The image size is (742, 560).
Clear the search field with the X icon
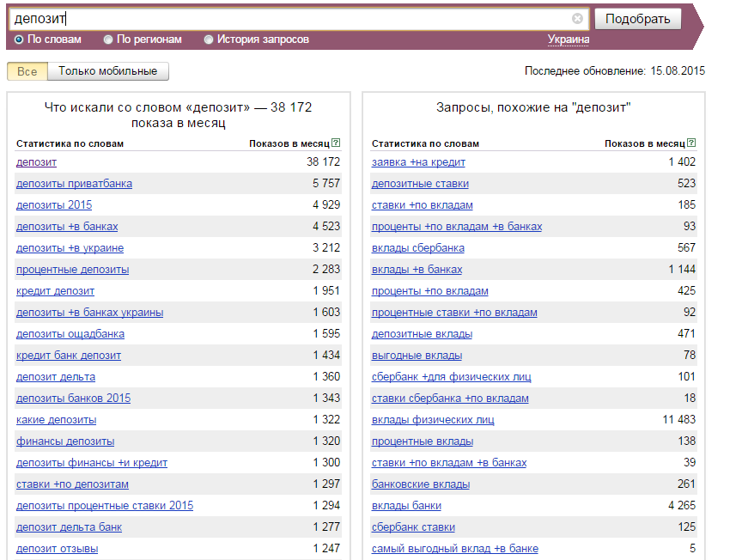tap(577, 18)
